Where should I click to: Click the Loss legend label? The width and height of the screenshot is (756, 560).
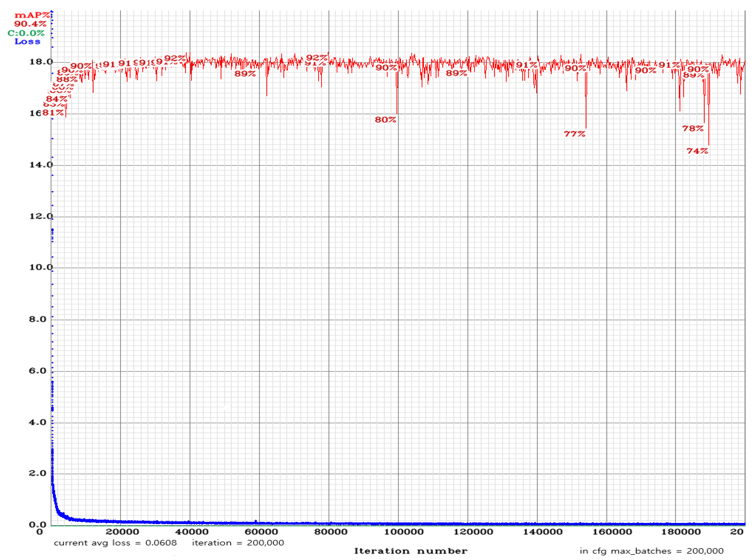28,41
